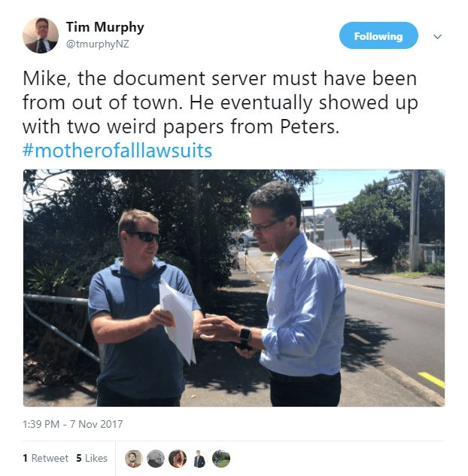Toggle the Following button
Screen dimensions: 468x476
tap(378, 35)
